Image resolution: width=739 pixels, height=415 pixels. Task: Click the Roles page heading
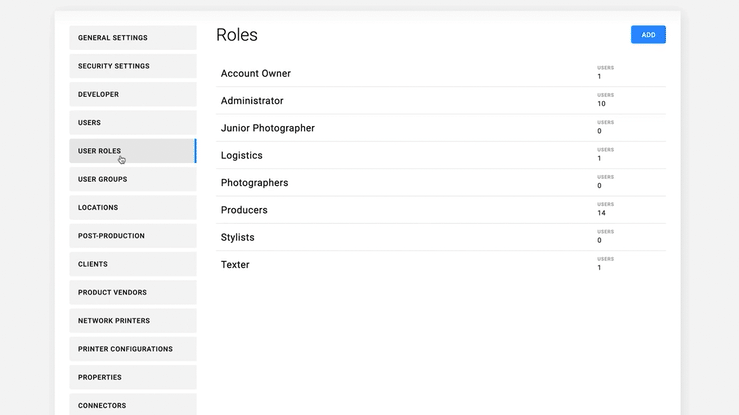click(237, 35)
